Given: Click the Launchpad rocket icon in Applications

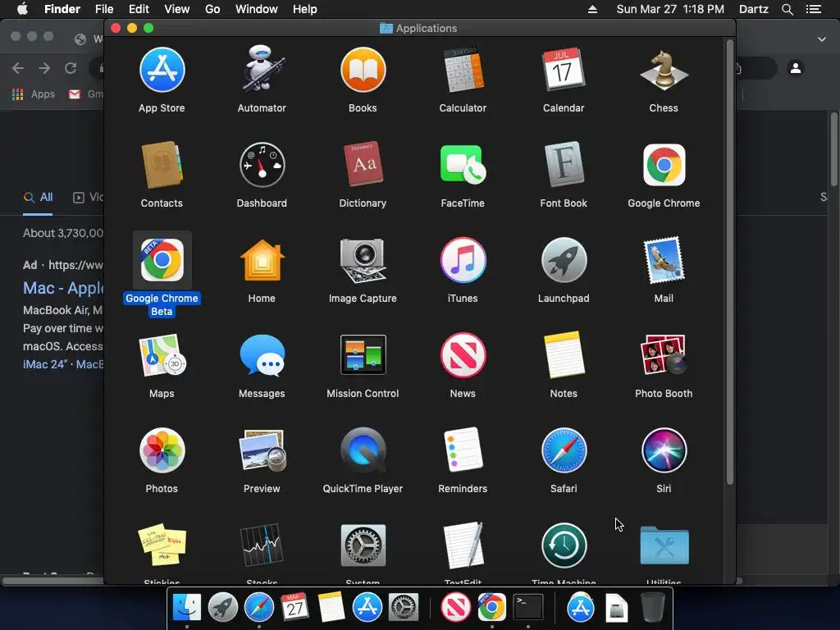Looking at the screenshot, I should click(x=564, y=260).
